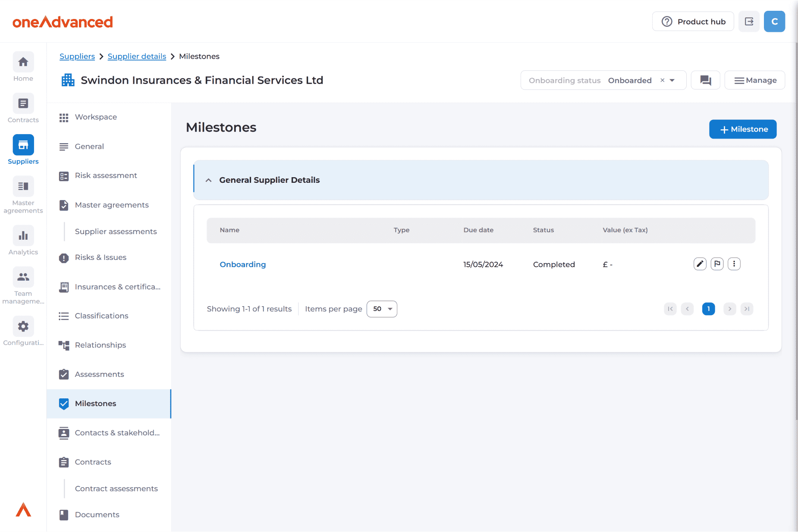The height and width of the screenshot is (532, 798).
Task: Open the Onboarding milestone link
Action: pyautogui.click(x=242, y=264)
